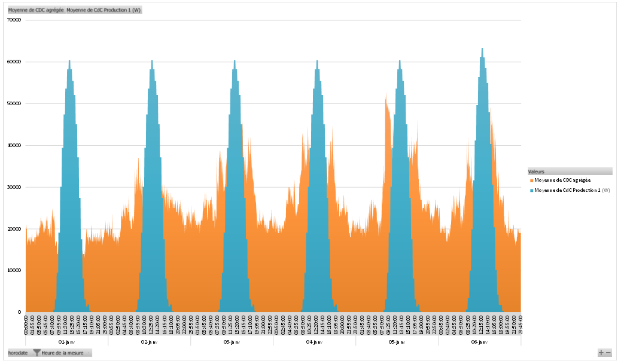The width and height of the screenshot is (621, 364).
Task: Select the Moyenne de CdC Production 1 legend entry
Action: coord(572,191)
